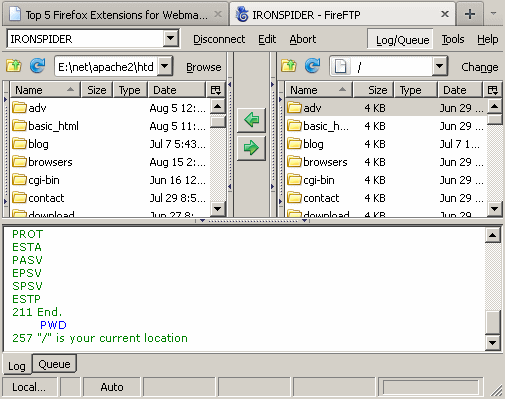Sort local files by Date column
This screenshot has height=399, width=505.
pos(177,90)
